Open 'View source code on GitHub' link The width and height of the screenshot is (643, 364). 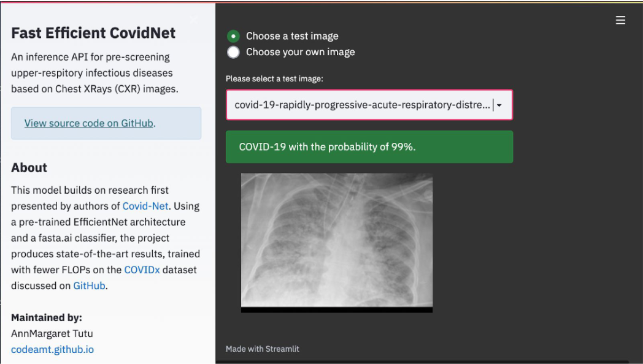coord(88,123)
